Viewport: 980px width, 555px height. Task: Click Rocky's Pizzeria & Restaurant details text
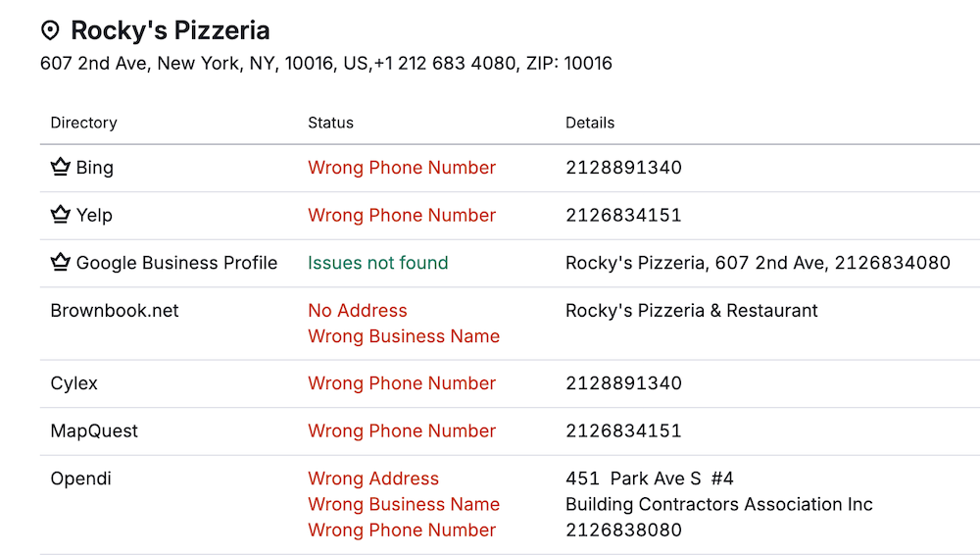click(691, 311)
